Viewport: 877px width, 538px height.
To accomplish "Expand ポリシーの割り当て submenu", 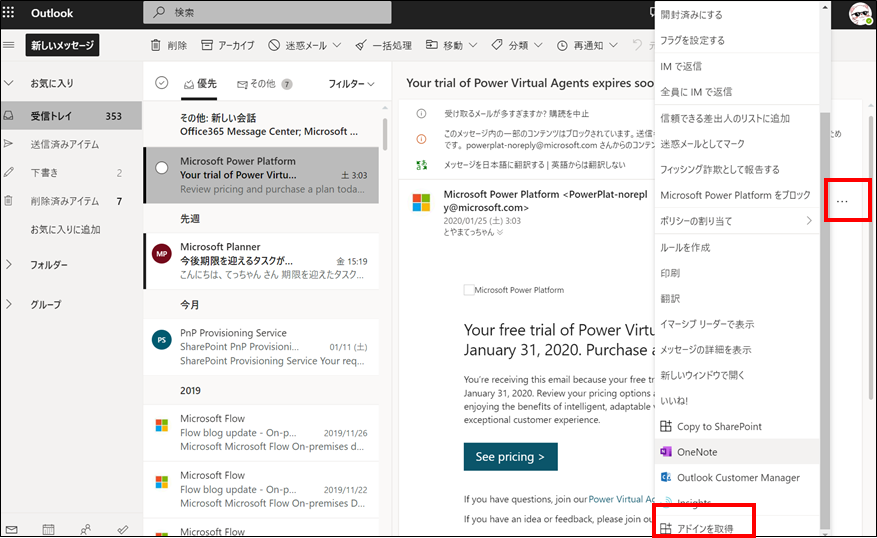I will point(737,221).
